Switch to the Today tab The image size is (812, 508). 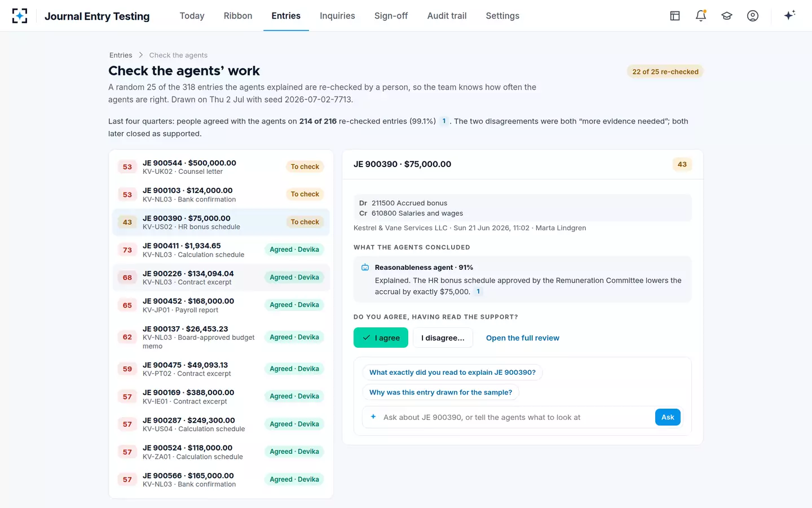[192, 16]
